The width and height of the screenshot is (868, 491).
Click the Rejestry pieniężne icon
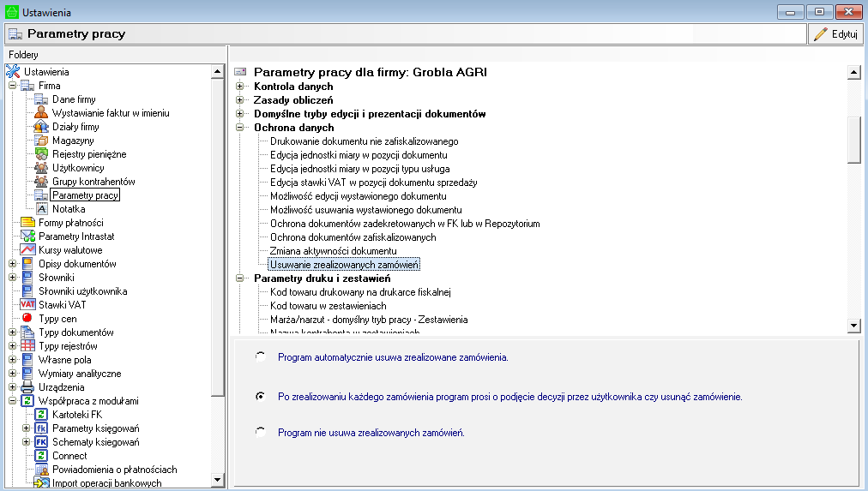coord(41,154)
